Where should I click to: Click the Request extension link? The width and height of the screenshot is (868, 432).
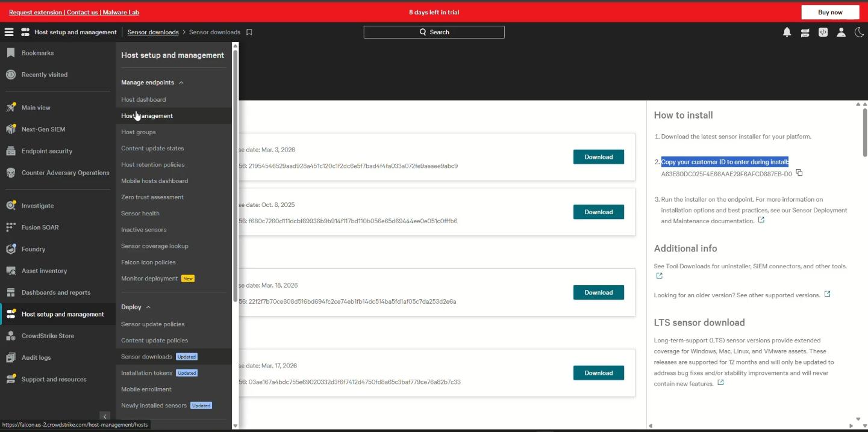coord(35,12)
